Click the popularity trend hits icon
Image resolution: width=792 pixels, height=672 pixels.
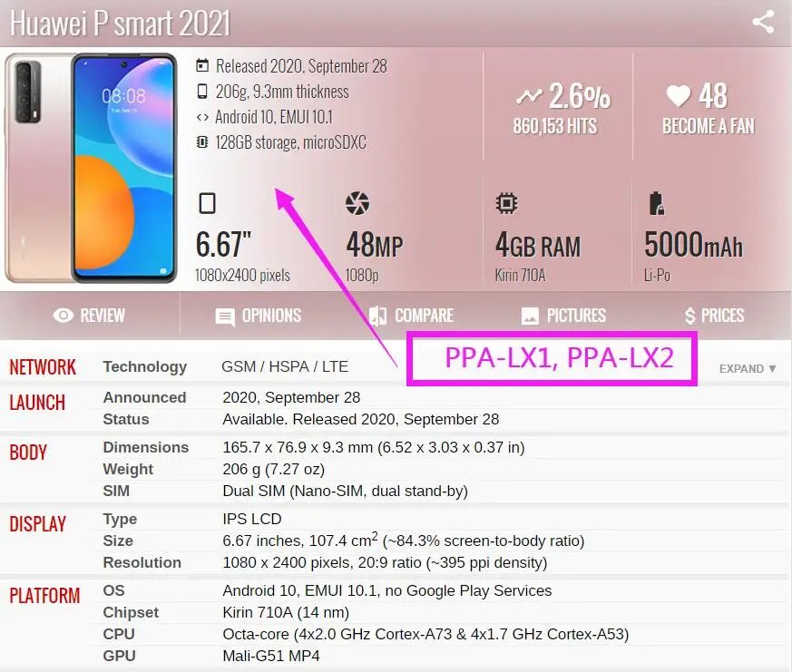[x=529, y=95]
